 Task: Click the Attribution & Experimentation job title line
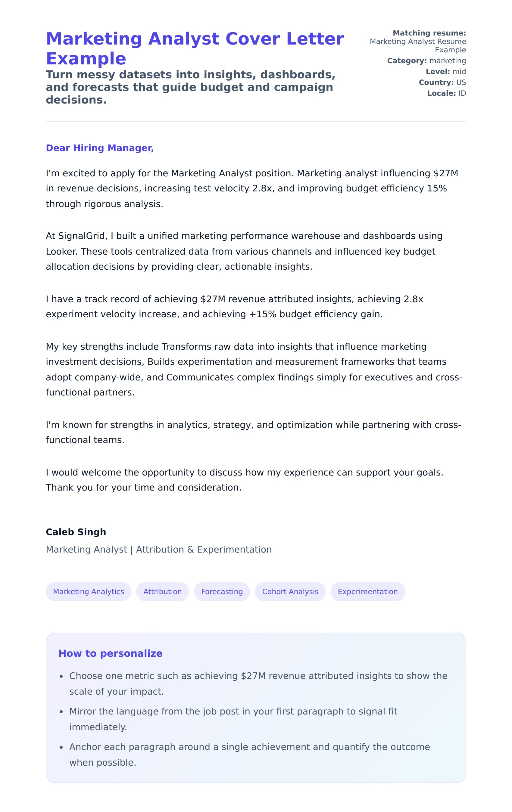pos(159,549)
